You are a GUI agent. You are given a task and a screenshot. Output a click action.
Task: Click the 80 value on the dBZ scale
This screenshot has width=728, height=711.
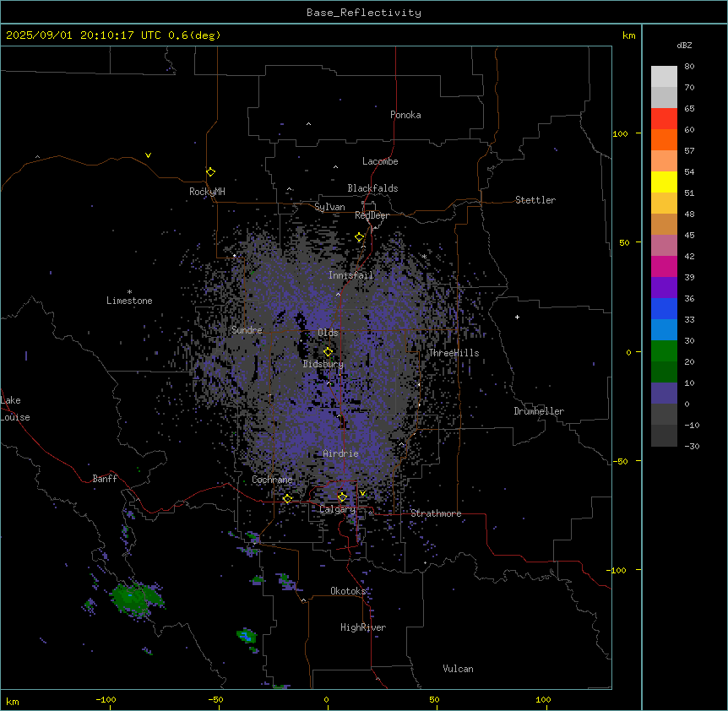coord(689,67)
